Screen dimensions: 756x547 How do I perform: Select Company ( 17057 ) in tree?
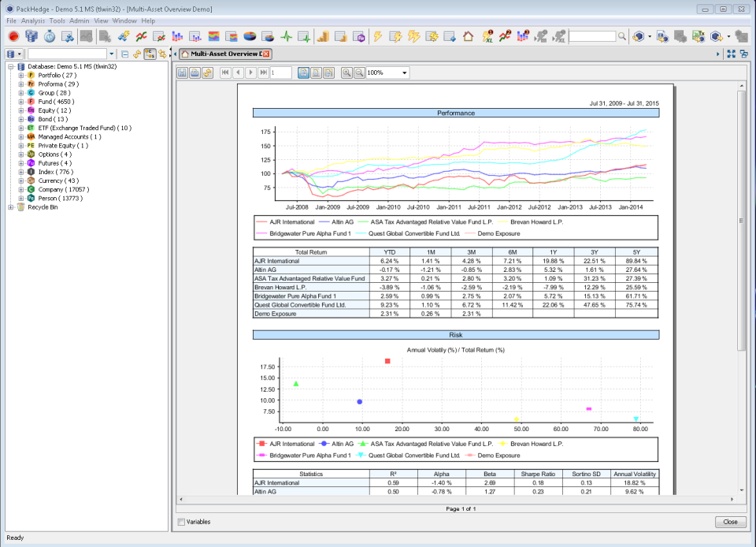click(x=64, y=190)
